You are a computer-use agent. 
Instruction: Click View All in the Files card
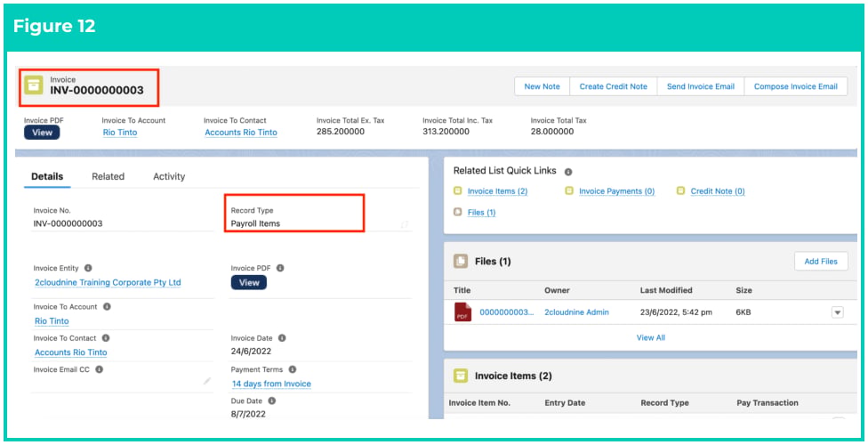point(651,337)
